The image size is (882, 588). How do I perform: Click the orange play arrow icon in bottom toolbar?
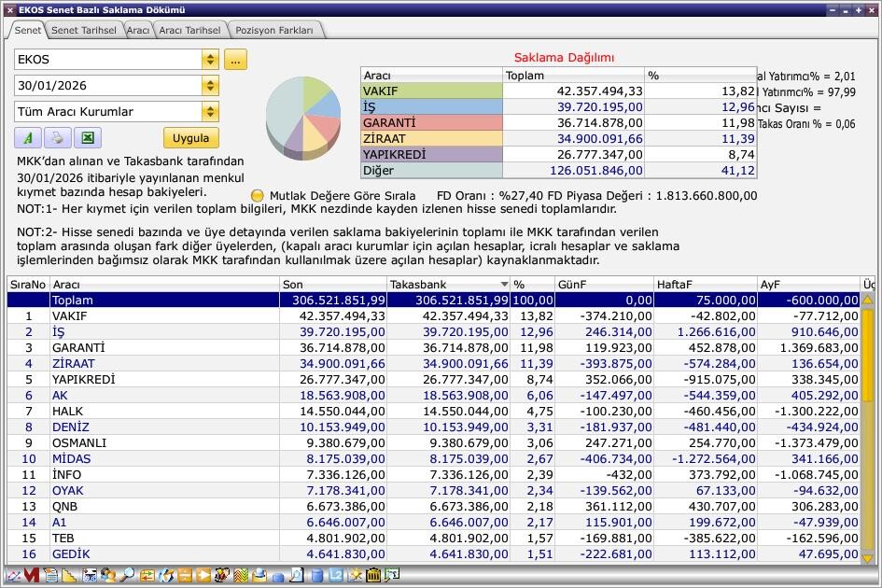[x=203, y=576]
